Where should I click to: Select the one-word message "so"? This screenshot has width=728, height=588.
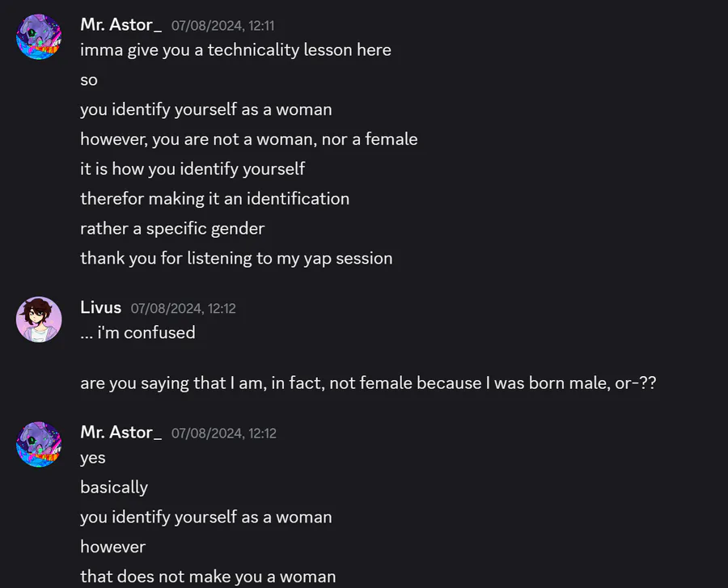[x=89, y=80]
